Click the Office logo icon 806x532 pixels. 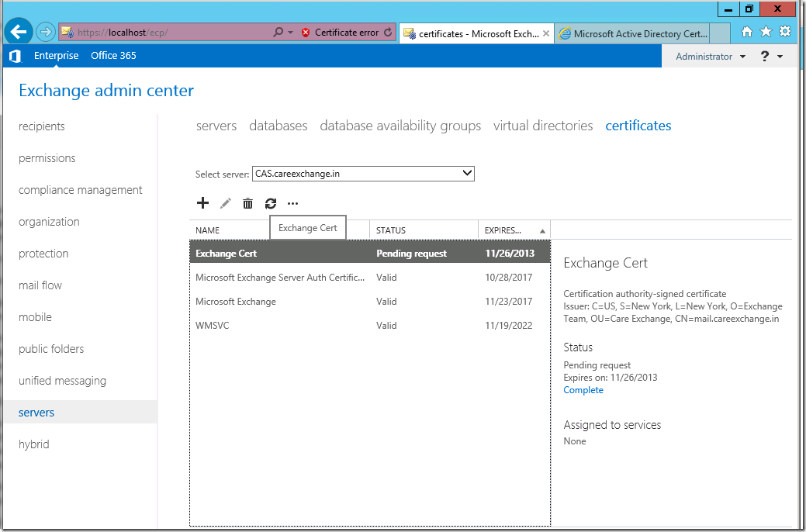coord(16,56)
